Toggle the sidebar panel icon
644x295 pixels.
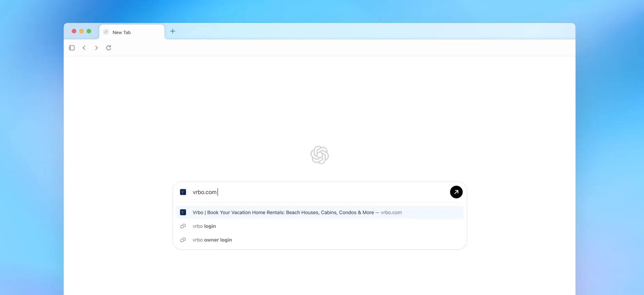[72, 48]
